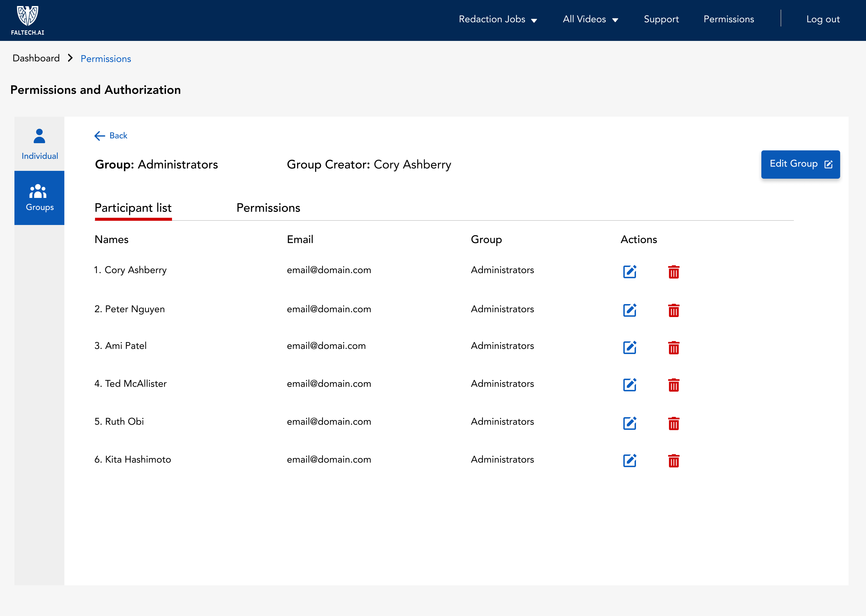Image resolution: width=866 pixels, height=616 pixels.
Task: Select the name Ami Patel
Action: [126, 346]
